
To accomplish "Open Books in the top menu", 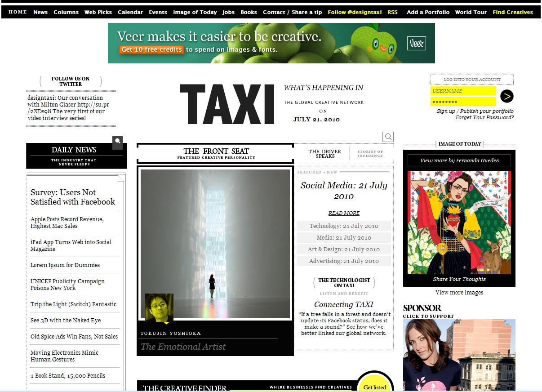I will (x=249, y=12).
